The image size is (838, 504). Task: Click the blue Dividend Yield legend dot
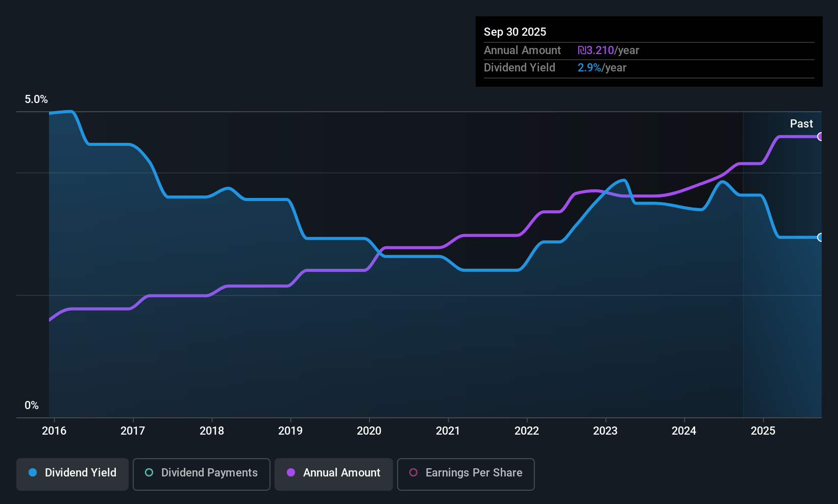tap(33, 472)
